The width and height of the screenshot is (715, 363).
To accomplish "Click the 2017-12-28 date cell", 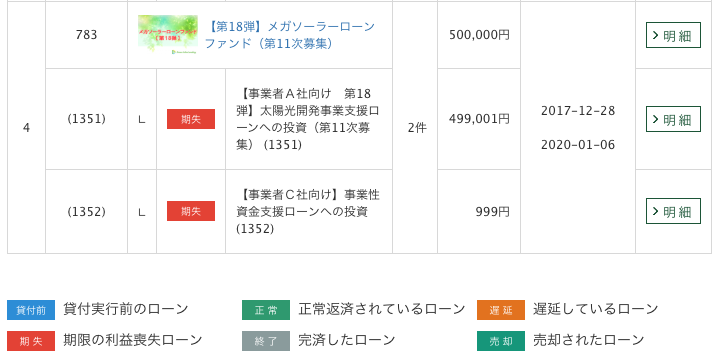I will (x=578, y=111).
